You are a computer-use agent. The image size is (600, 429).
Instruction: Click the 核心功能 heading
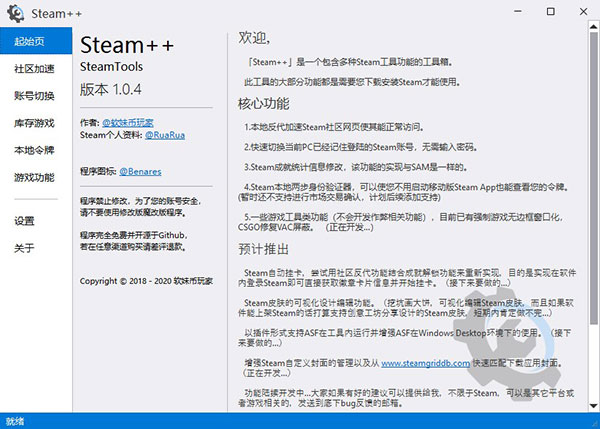click(x=264, y=104)
